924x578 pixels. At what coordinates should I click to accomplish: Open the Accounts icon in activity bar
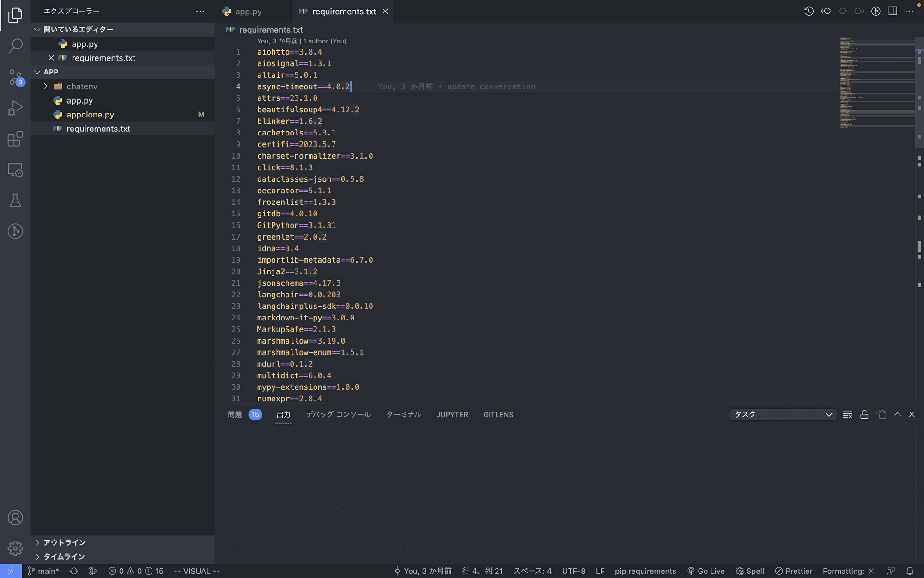coord(15,518)
